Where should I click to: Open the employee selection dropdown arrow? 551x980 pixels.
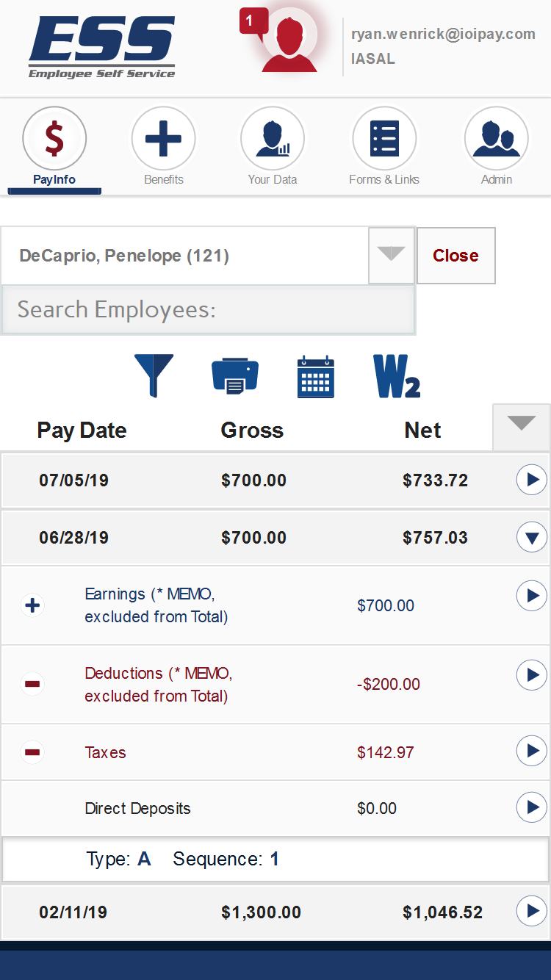coord(391,255)
